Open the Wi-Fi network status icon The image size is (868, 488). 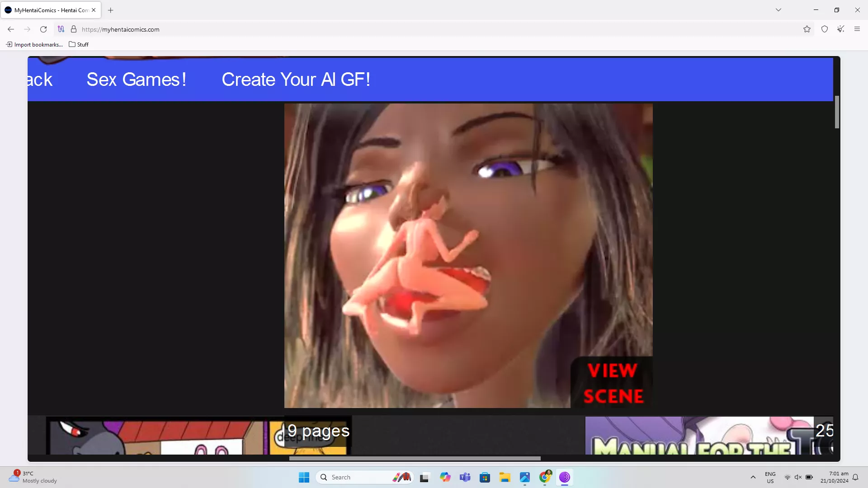(x=787, y=477)
